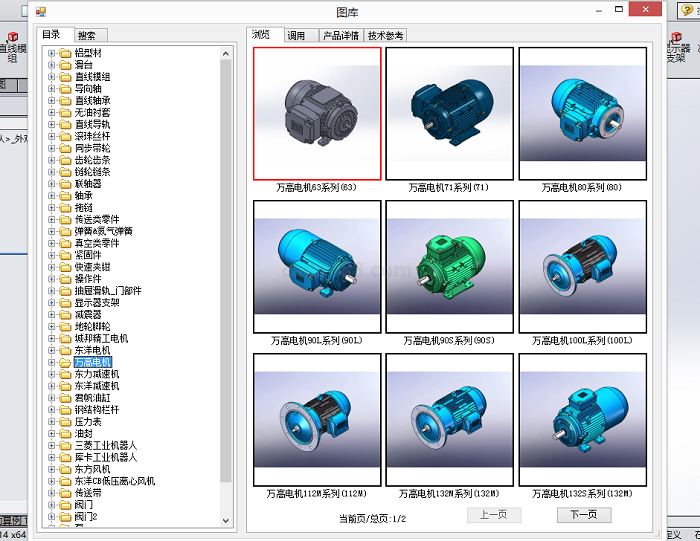Screen dimensions: 700x541
Task: Click the 上一页 previous page button
Action: [x=494, y=515]
